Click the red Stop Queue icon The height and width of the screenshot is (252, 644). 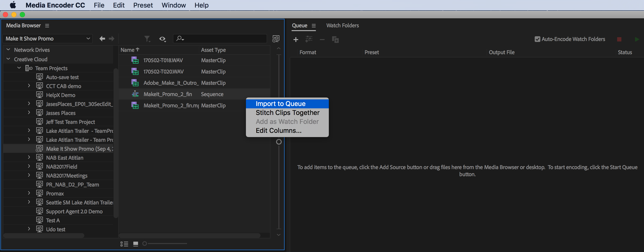619,39
